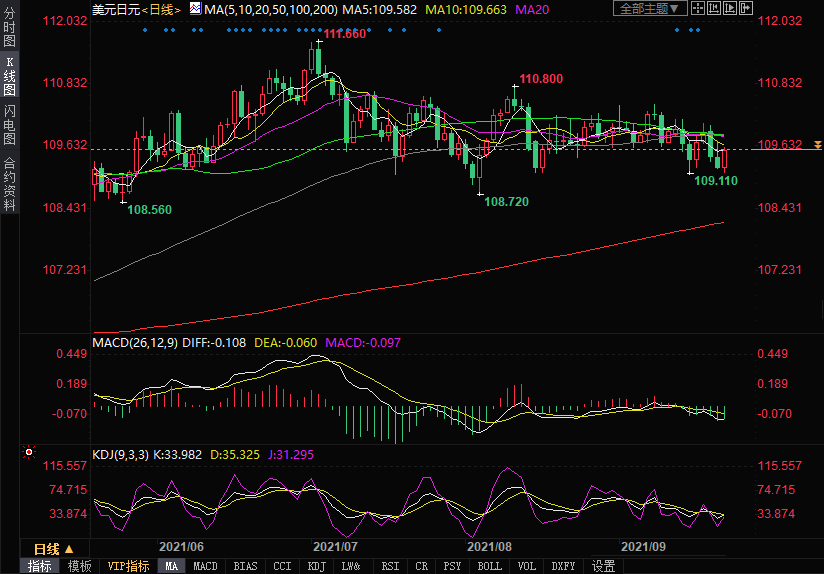The height and width of the screenshot is (574, 824).
Task: Expand the 日线 period selector
Action: (54, 549)
